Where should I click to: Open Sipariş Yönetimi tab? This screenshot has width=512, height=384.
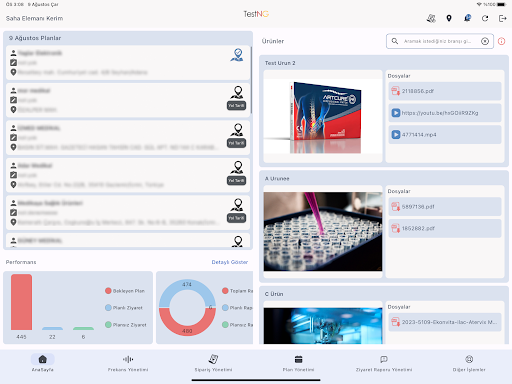click(213, 363)
